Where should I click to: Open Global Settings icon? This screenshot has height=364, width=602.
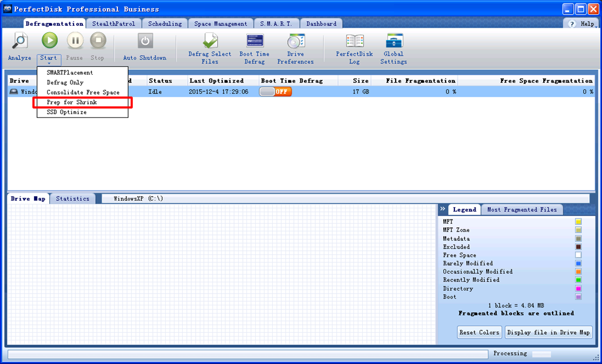(x=394, y=41)
